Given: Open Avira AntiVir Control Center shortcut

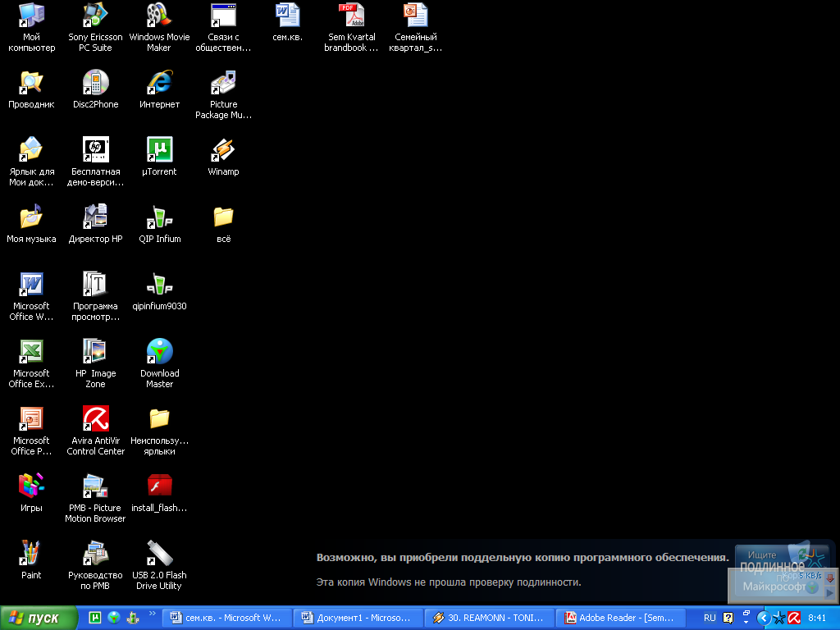Looking at the screenshot, I should click(x=95, y=431).
